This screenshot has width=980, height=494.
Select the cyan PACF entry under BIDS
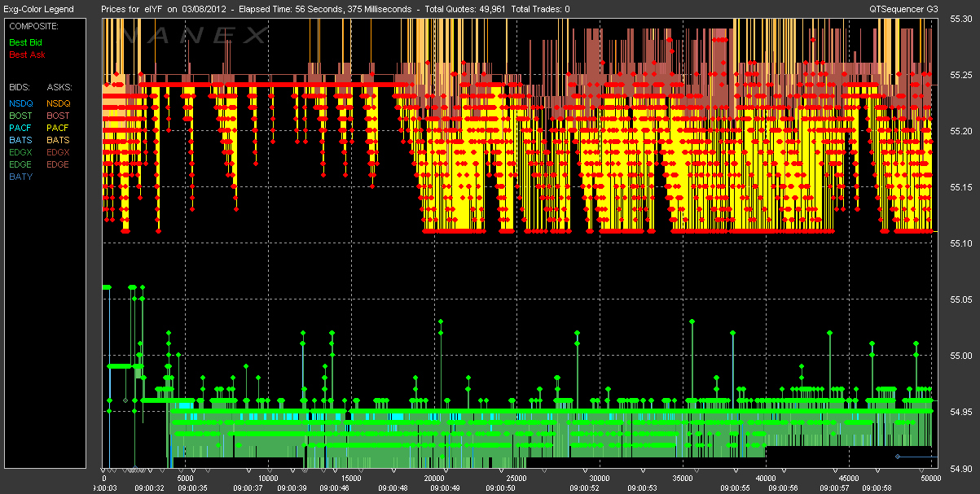(x=21, y=128)
